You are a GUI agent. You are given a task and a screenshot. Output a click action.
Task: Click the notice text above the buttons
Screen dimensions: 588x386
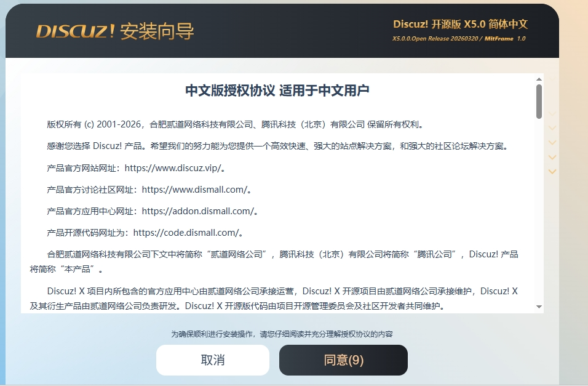pyautogui.click(x=282, y=334)
